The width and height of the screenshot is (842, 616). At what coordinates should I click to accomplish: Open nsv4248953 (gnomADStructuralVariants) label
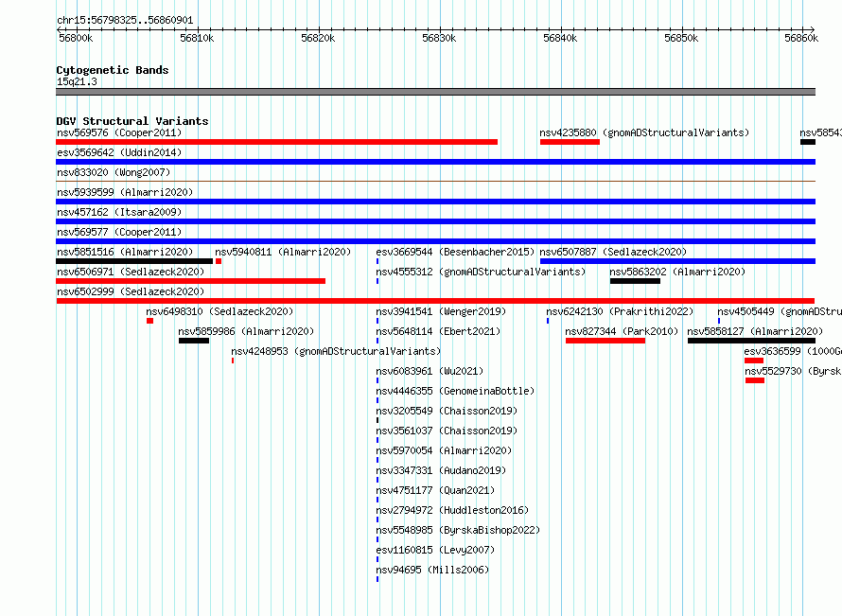336,351
